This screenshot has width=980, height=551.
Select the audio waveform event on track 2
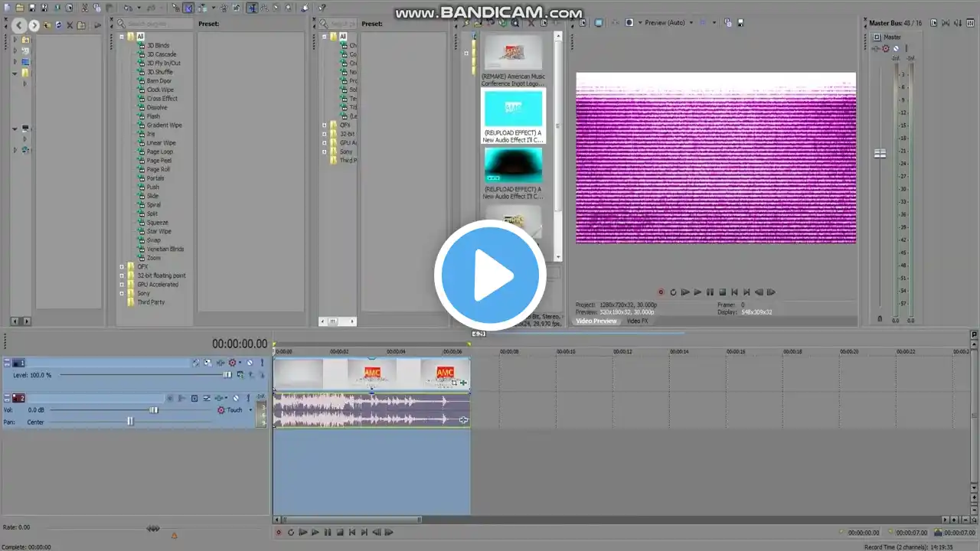pyautogui.click(x=372, y=410)
